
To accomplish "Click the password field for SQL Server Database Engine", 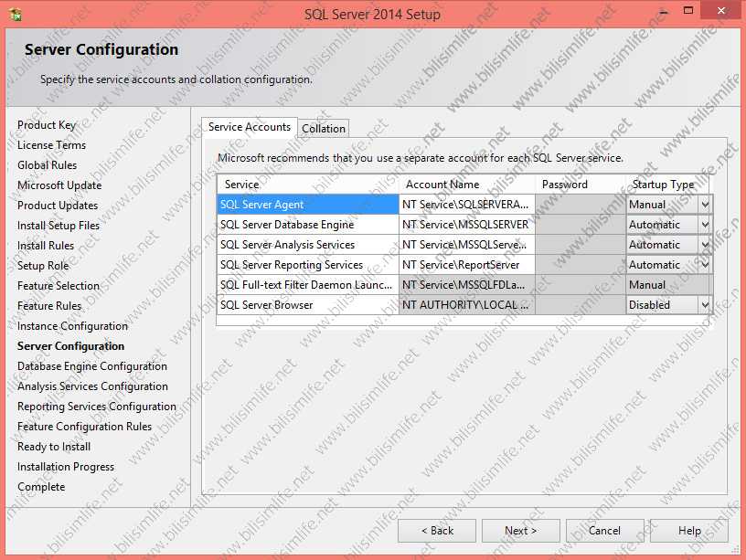I will 581,225.
